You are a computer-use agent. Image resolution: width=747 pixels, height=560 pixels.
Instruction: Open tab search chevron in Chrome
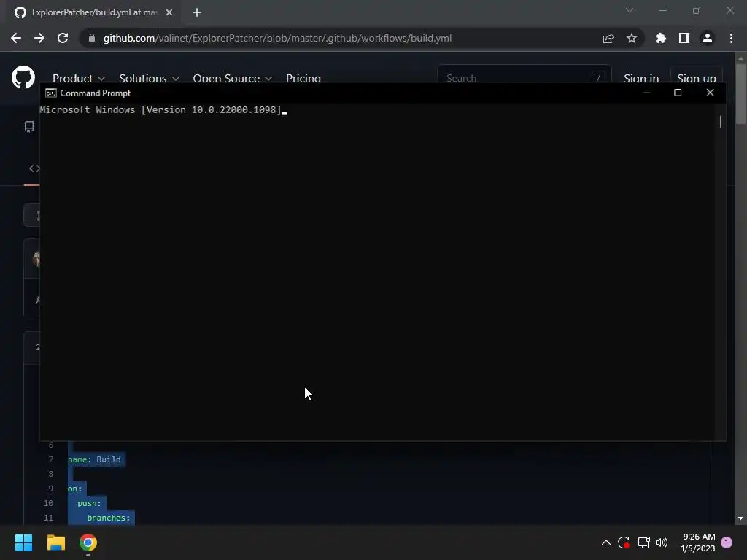[x=630, y=10]
